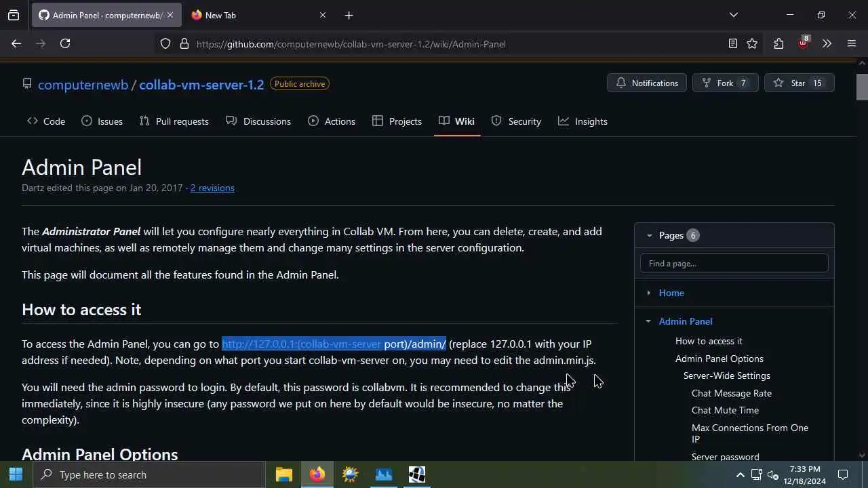868x488 pixels.
Task: Open the Home wiki page
Action: [x=671, y=293]
